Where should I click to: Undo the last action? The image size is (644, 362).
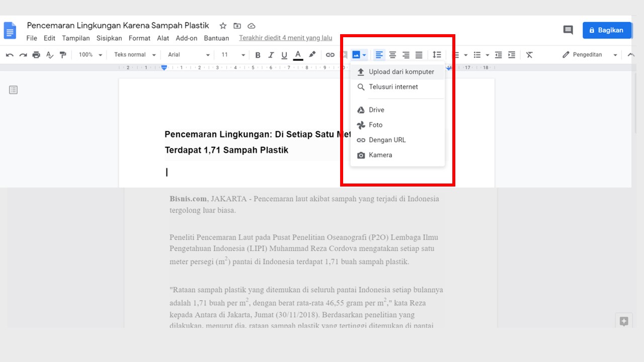click(10, 55)
